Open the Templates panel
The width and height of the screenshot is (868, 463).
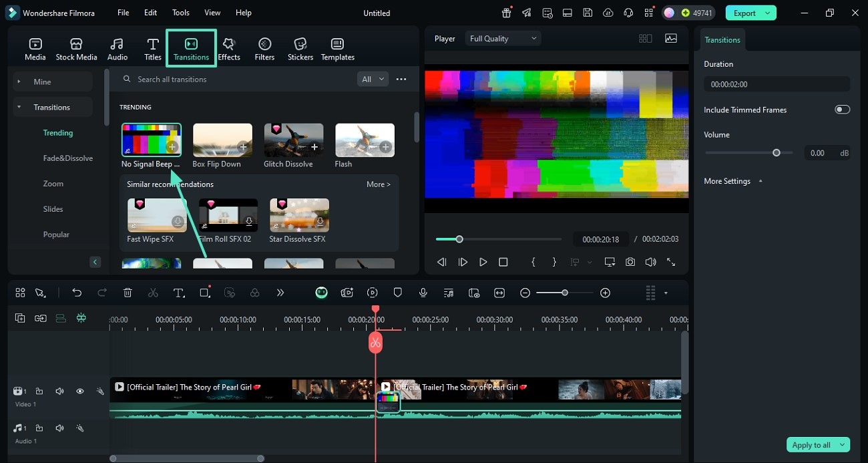338,49
